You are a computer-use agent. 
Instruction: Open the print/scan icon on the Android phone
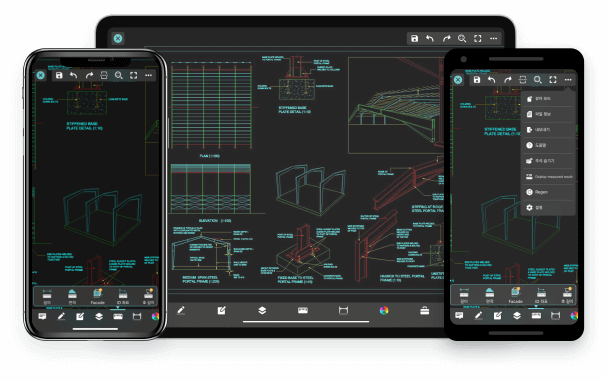(523, 79)
